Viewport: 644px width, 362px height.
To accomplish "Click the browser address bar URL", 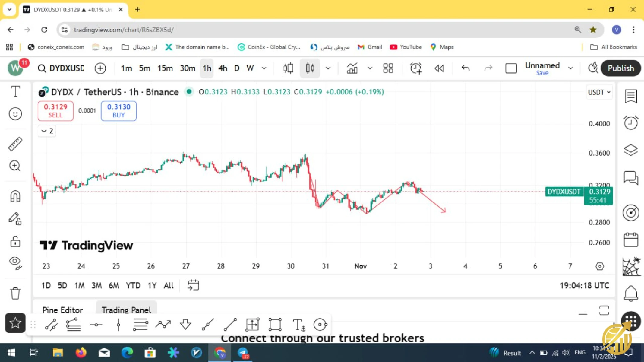I will [x=124, y=30].
